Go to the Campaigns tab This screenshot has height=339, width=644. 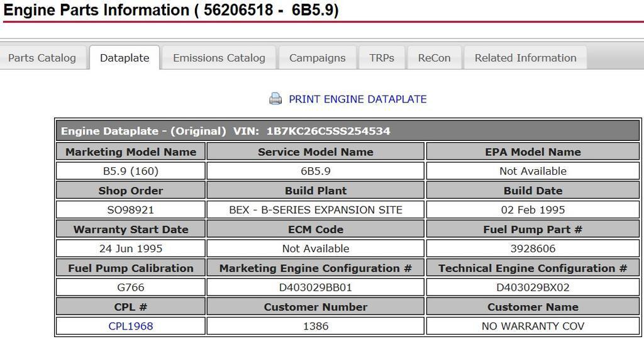coord(317,58)
